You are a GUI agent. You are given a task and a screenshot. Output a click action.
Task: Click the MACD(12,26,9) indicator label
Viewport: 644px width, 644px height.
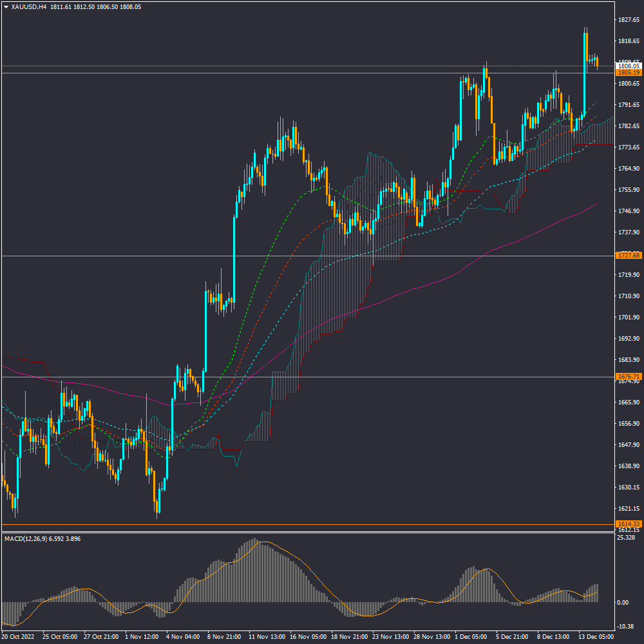(29, 538)
